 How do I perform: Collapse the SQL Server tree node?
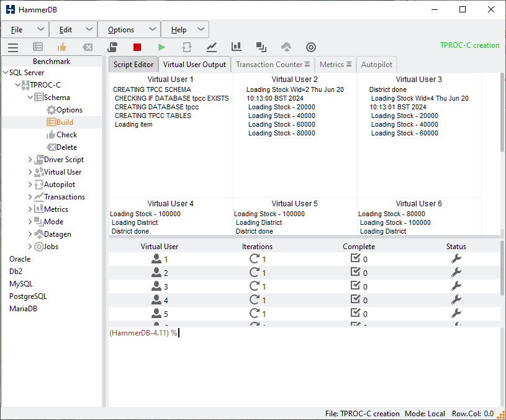click(x=6, y=73)
